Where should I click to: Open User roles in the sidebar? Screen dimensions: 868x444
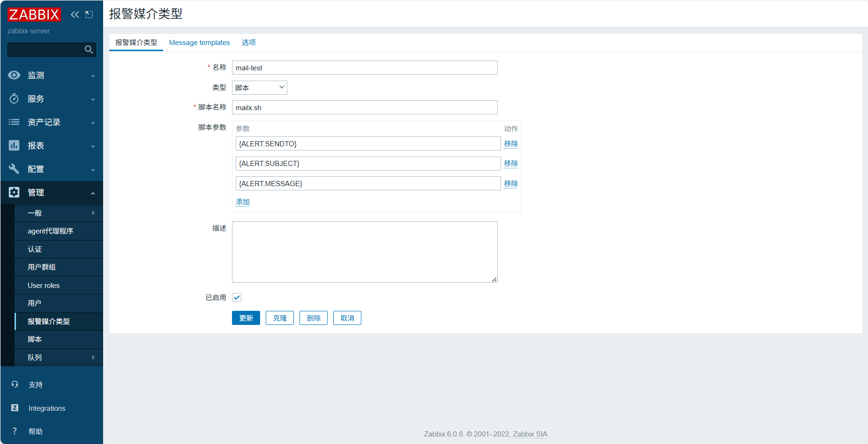59,285
